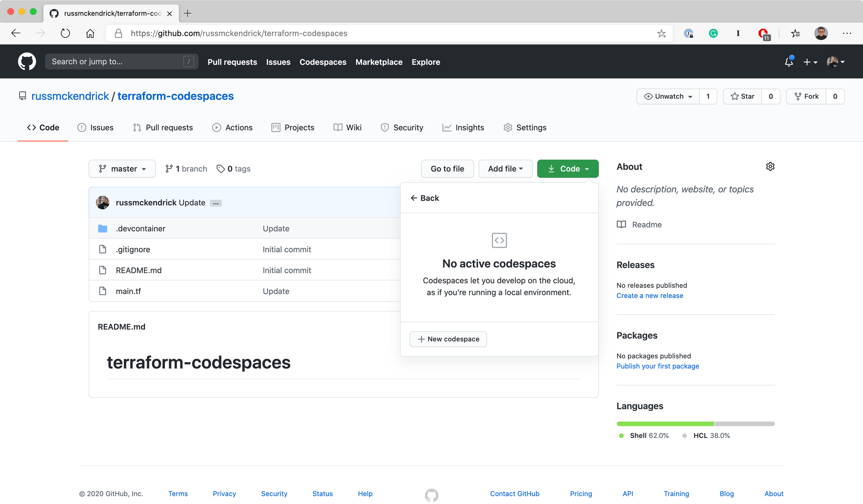Click the HCL 38.0% language link

coord(706,436)
